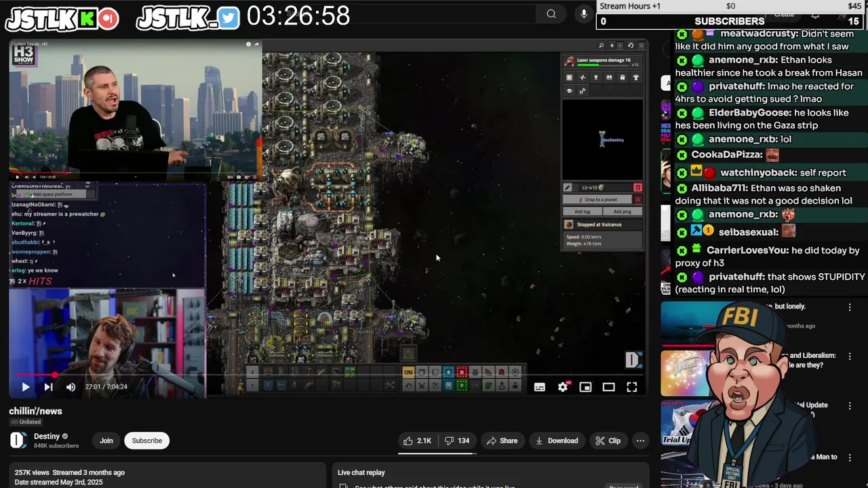Click the undo arrow in game shortcut bar

[x=408, y=386]
